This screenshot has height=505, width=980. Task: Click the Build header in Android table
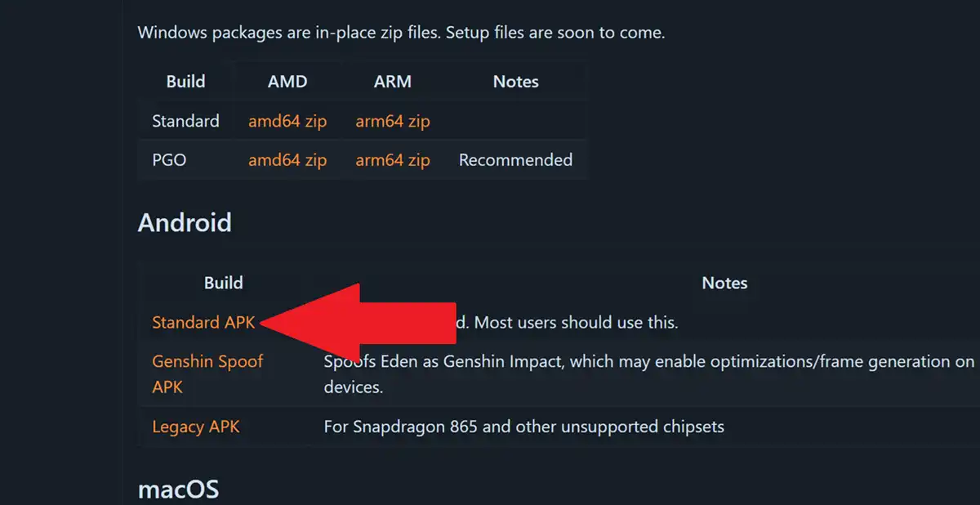click(224, 283)
